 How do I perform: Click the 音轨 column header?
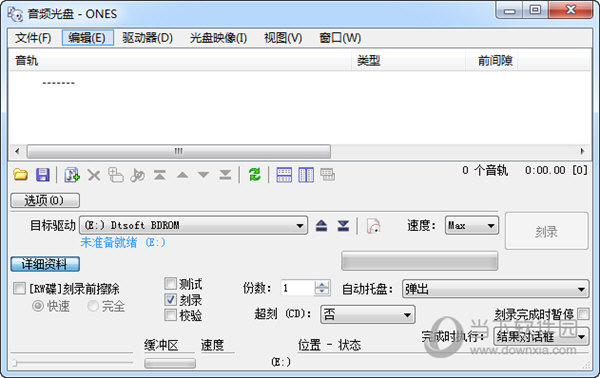180,60
